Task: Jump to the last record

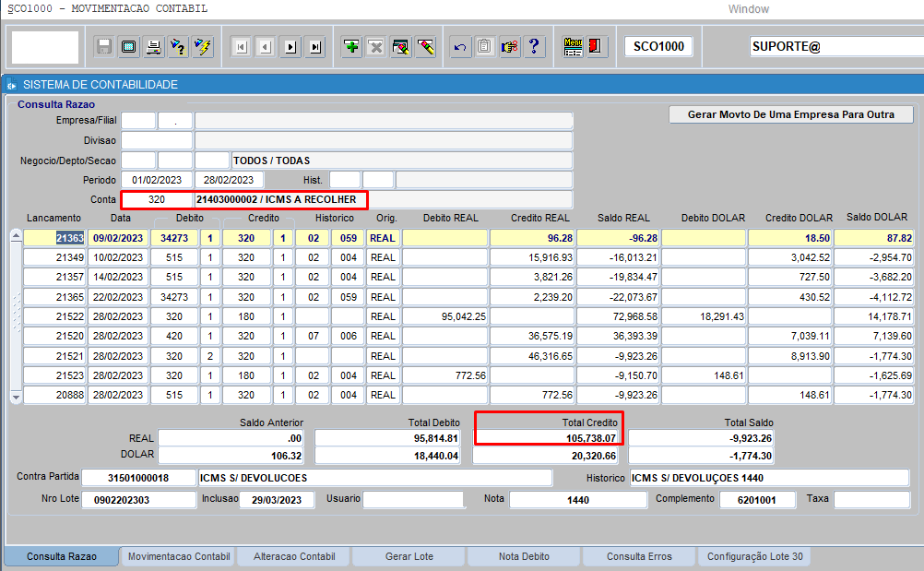Action: pyautogui.click(x=316, y=46)
